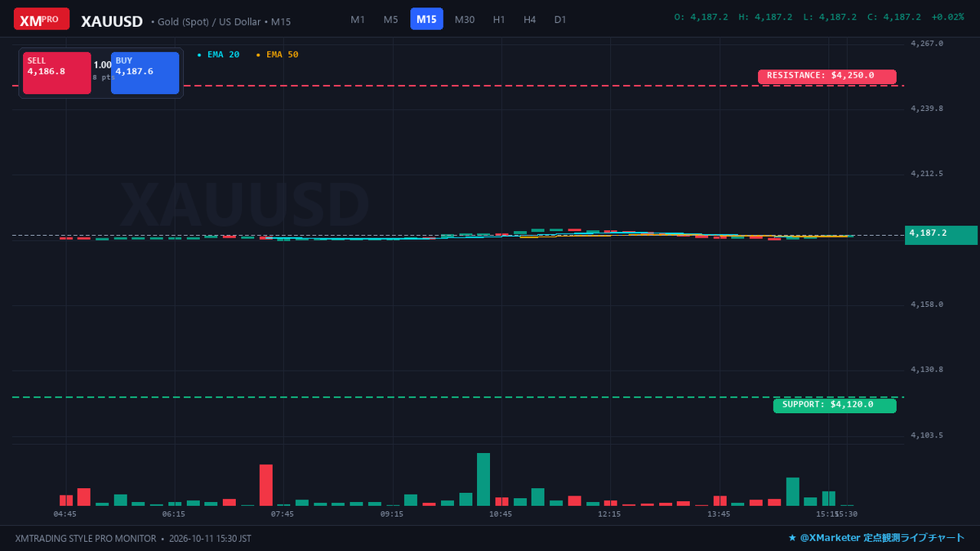Click the +0.02% change value

point(947,17)
